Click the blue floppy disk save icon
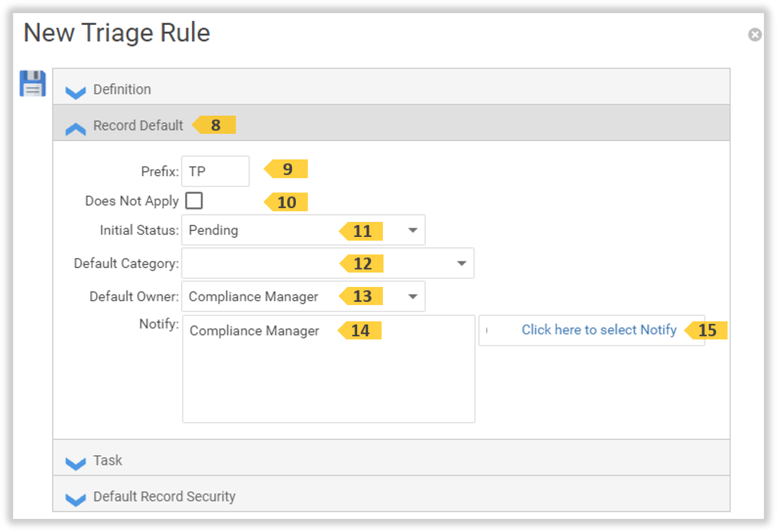 coord(33,84)
